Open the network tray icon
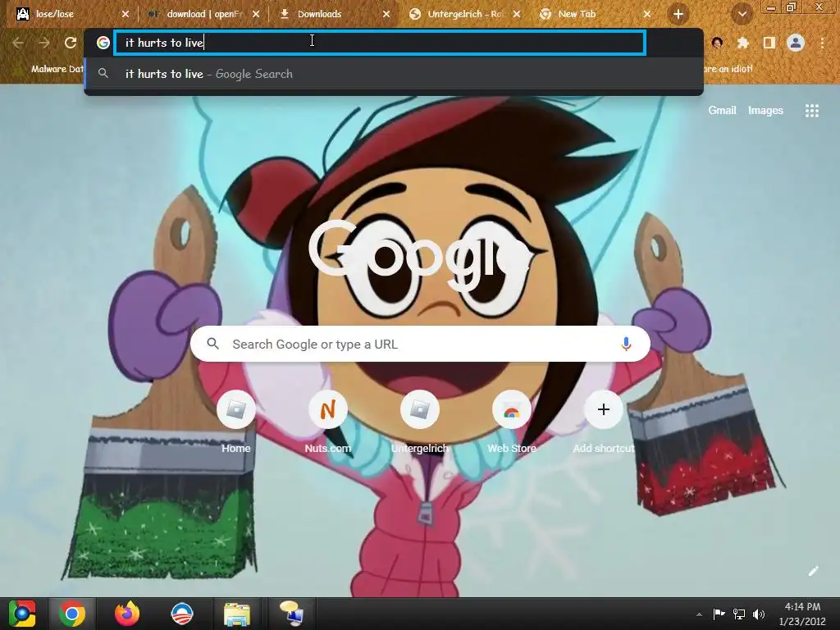 pos(739,614)
